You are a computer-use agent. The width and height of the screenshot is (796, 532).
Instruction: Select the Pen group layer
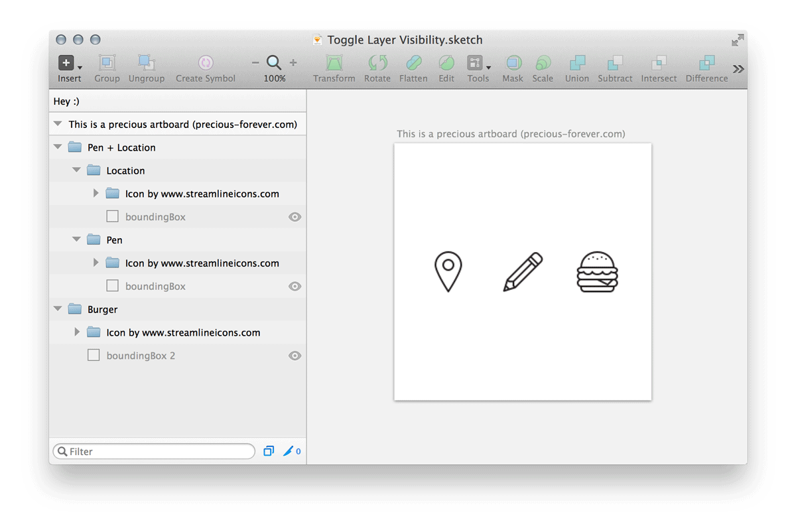pyautogui.click(x=114, y=240)
